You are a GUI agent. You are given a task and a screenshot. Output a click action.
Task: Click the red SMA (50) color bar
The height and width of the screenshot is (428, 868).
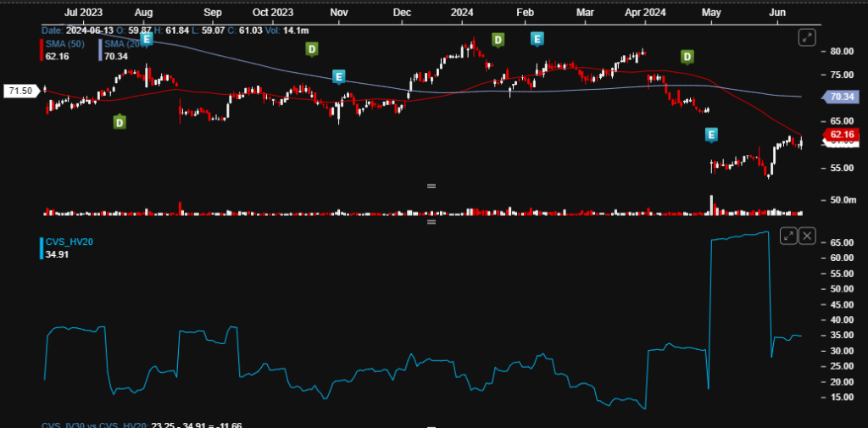pyautogui.click(x=42, y=49)
